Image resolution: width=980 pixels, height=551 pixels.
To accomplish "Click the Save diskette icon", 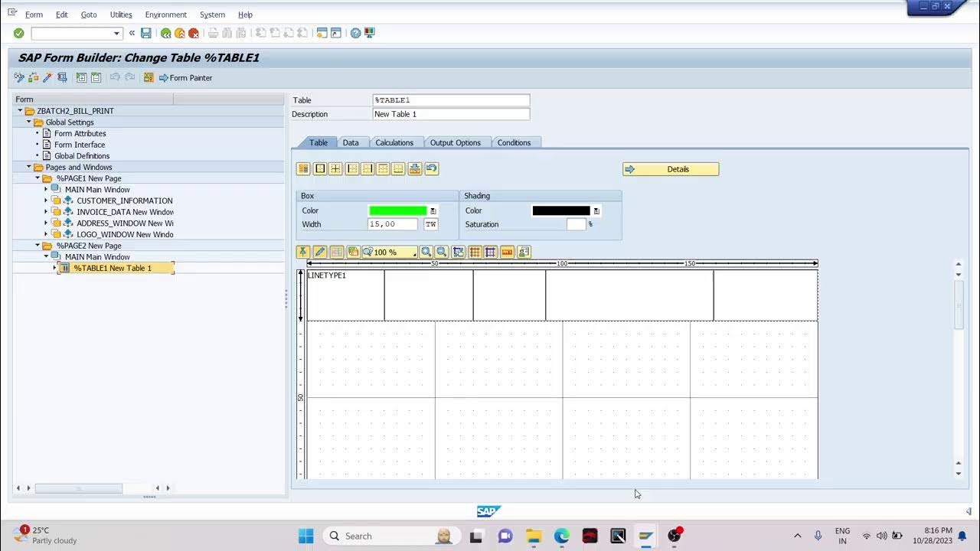I will (x=145, y=33).
